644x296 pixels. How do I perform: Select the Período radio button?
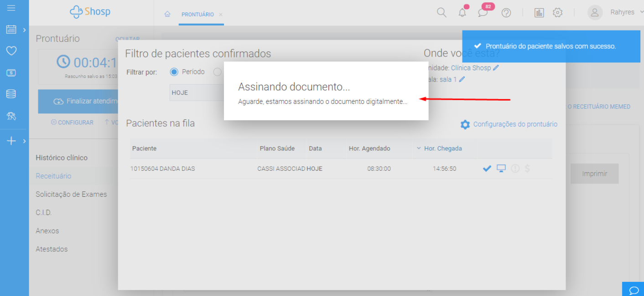click(174, 72)
